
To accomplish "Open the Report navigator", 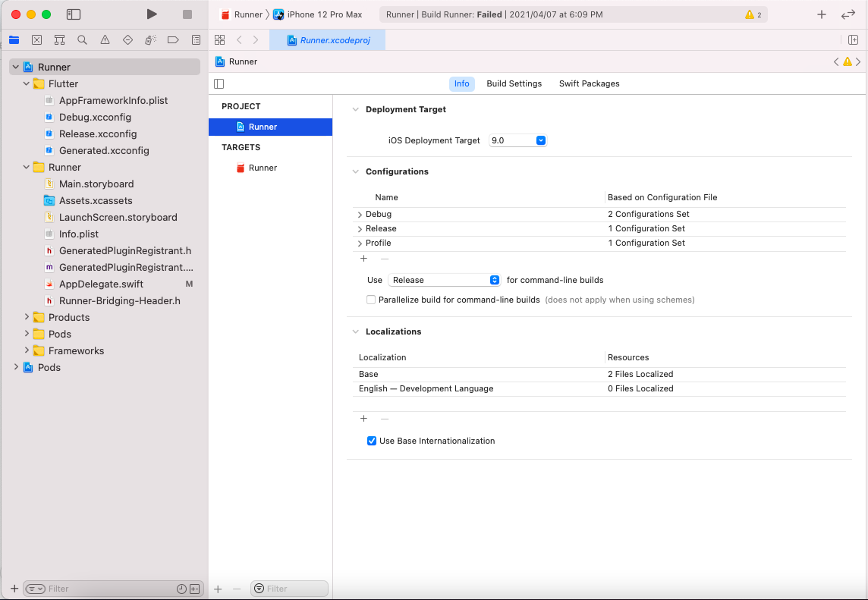I will point(196,40).
